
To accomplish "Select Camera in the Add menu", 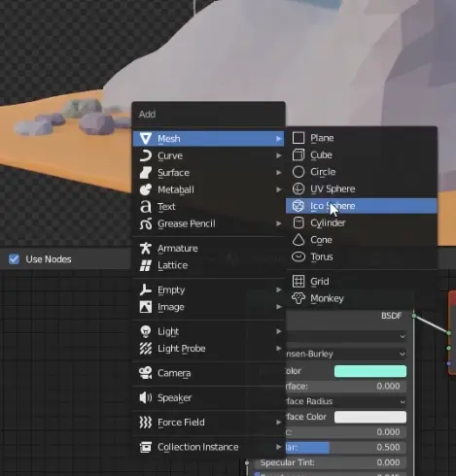I will click(208, 373).
